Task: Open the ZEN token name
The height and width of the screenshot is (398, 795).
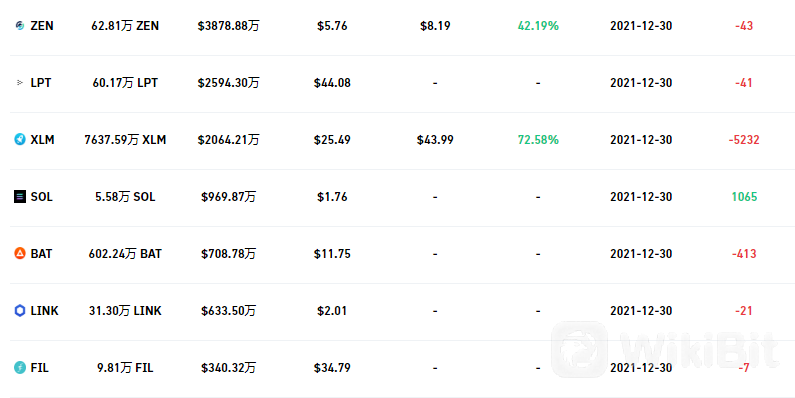Action: tap(42, 26)
